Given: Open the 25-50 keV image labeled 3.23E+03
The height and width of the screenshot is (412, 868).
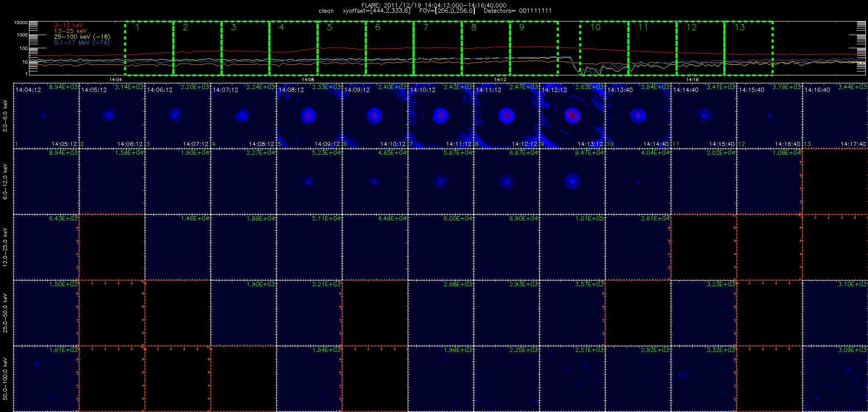Looking at the screenshot, I should pos(704,313).
